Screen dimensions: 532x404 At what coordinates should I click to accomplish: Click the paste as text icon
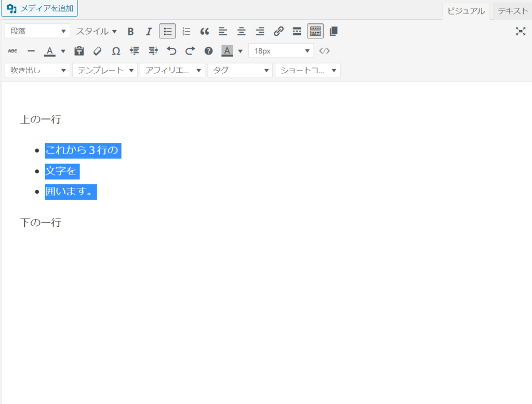tap(79, 51)
